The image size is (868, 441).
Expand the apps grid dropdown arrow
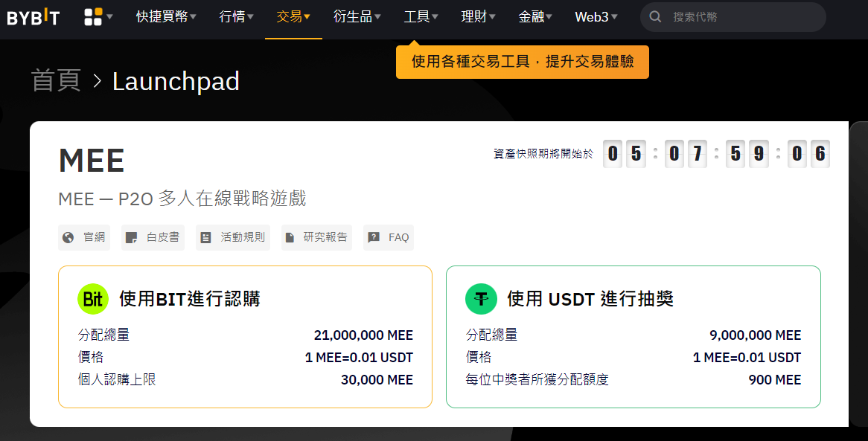pyautogui.click(x=109, y=16)
